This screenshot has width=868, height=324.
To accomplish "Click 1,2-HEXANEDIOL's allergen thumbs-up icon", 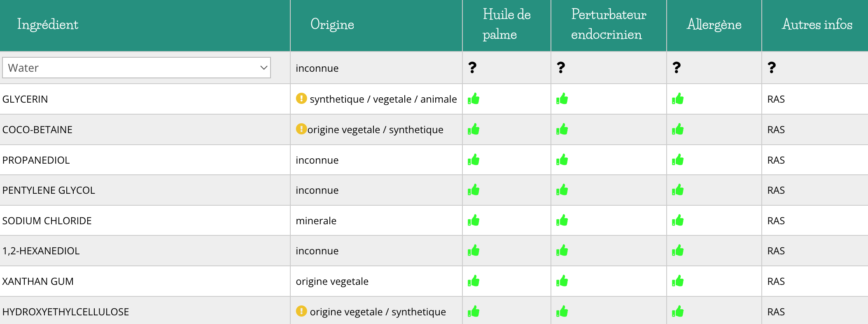I will pos(678,251).
